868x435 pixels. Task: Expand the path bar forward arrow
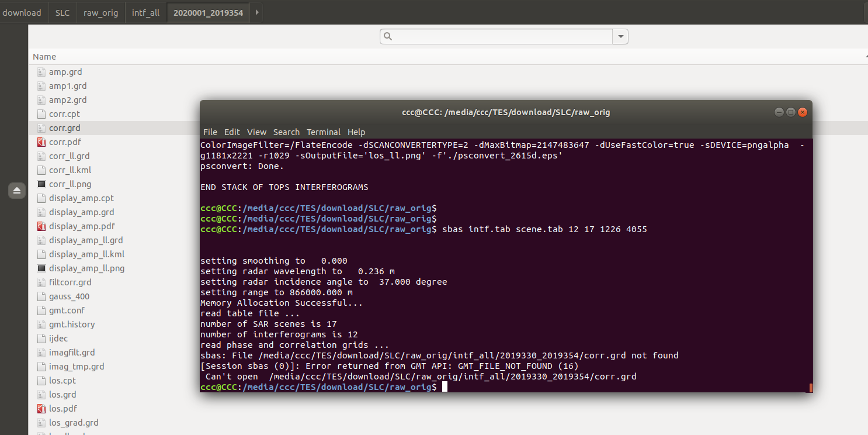(258, 12)
